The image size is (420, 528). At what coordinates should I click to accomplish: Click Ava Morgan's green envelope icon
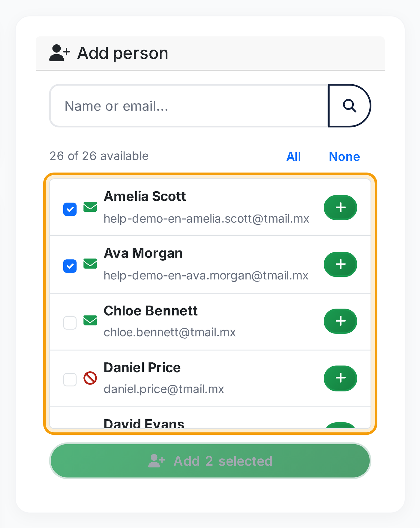[x=90, y=264]
